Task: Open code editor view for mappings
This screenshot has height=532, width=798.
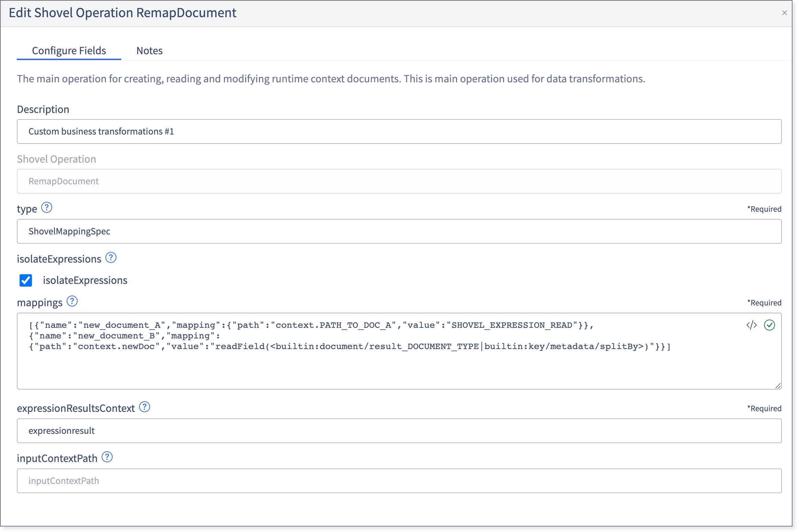Action: point(752,325)
